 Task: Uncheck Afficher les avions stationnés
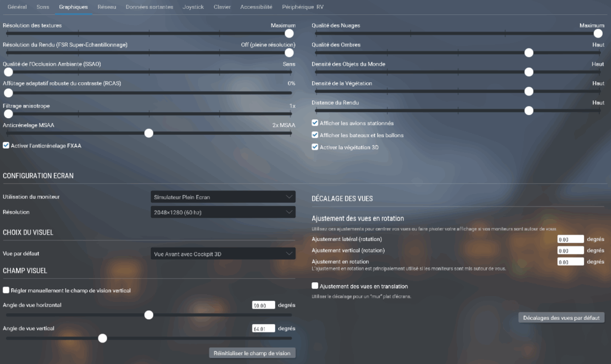click(315, 123)
